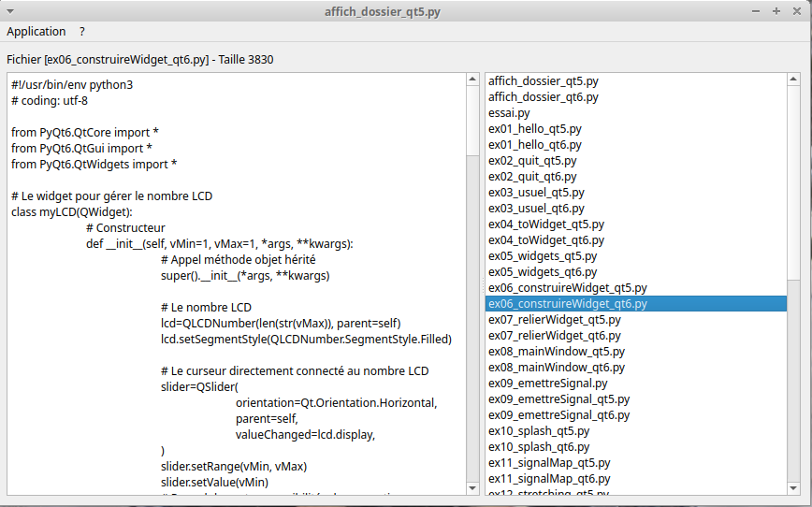
Task: Open the Application menu
Action: 36,32
